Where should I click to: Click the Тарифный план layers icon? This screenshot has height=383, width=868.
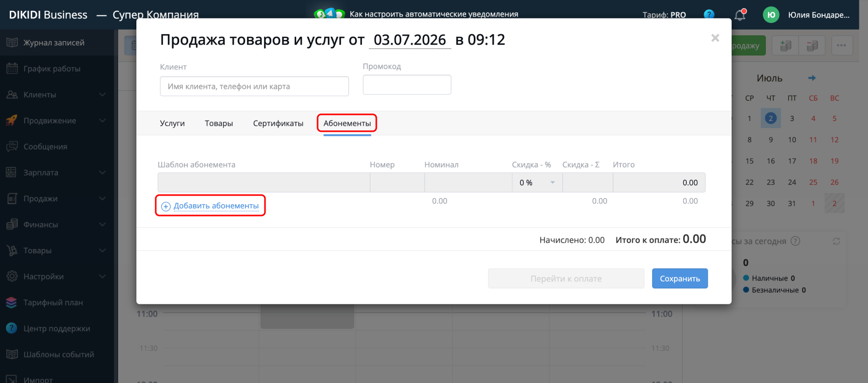click(x=12, y=302)
